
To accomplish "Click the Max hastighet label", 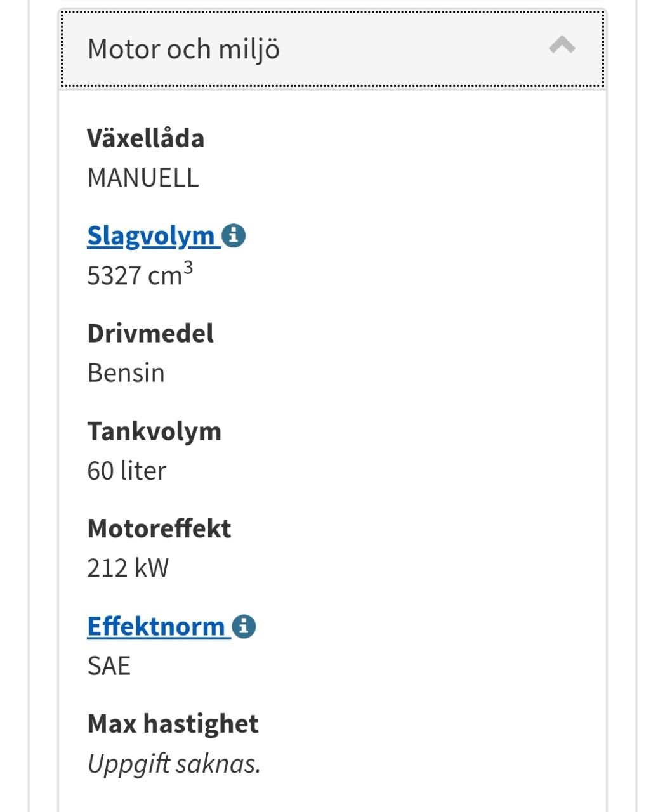I will (173, 724).
